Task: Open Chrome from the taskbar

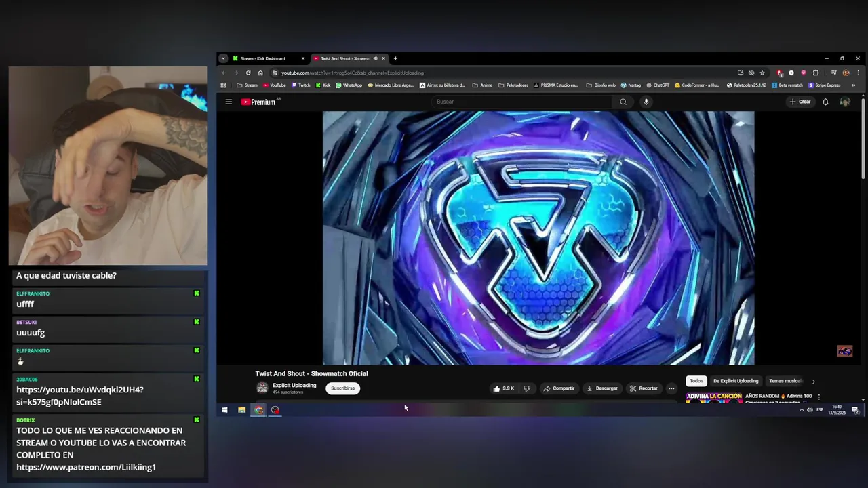Action: 258,409
